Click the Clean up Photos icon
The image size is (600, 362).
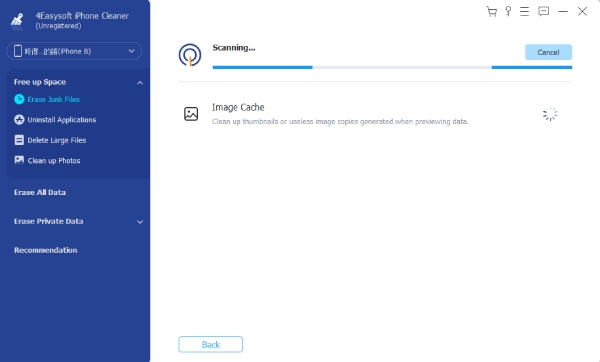(19, 160)
